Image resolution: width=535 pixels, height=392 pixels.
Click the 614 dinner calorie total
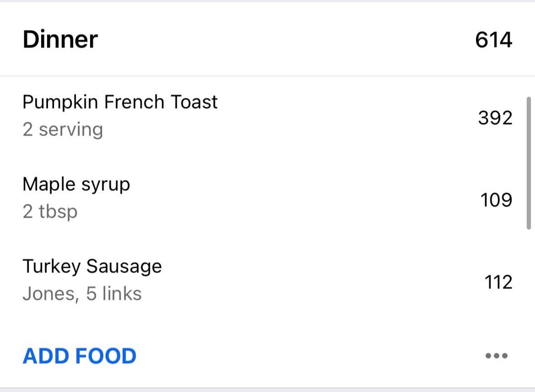493,40
